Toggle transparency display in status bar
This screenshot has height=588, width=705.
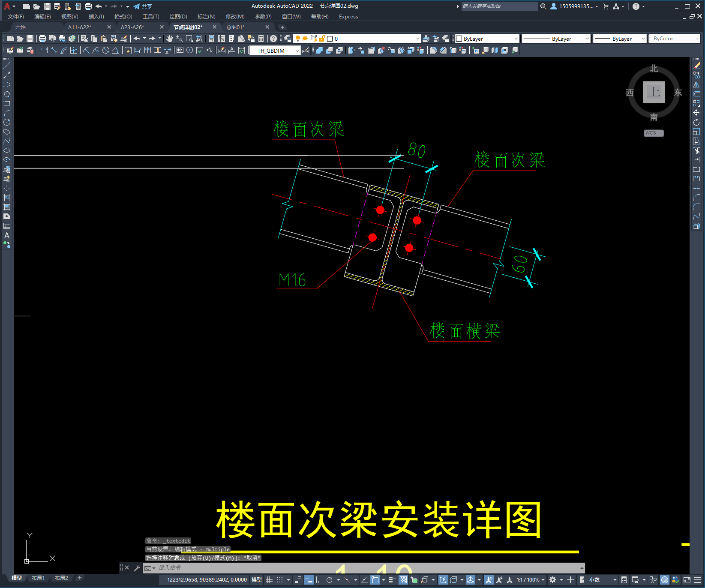[403, 580]
